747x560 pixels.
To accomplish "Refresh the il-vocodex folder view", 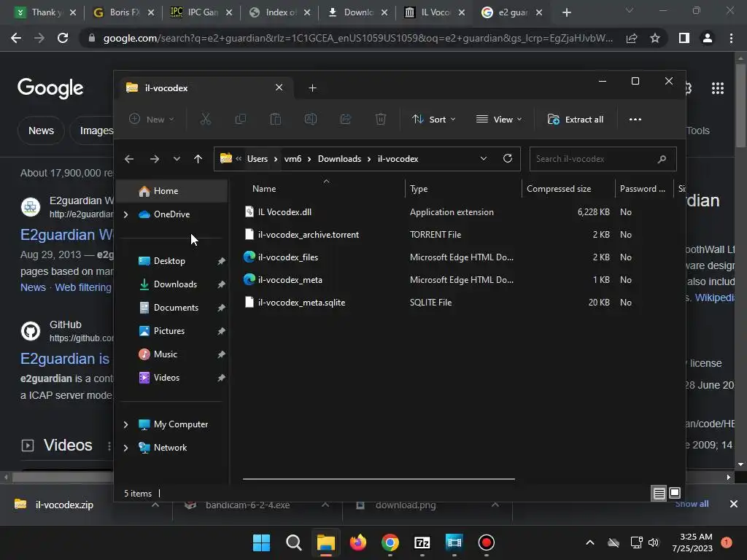I will click(x=508, y=158).
